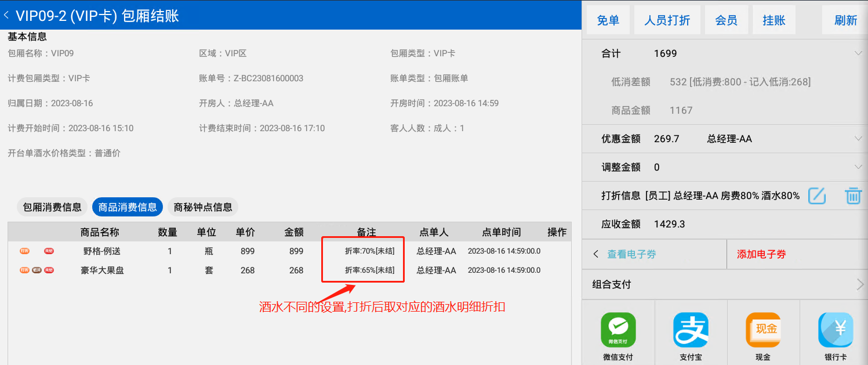Pay with WeChat Pay icon
The width and height of the screenshot is (868, 365).
[618, 330]
